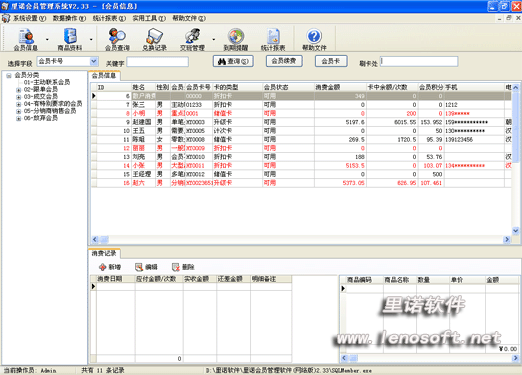522x375 pixels.
Task: Collapse the 会员分类 root node
Action: (9, 75)
